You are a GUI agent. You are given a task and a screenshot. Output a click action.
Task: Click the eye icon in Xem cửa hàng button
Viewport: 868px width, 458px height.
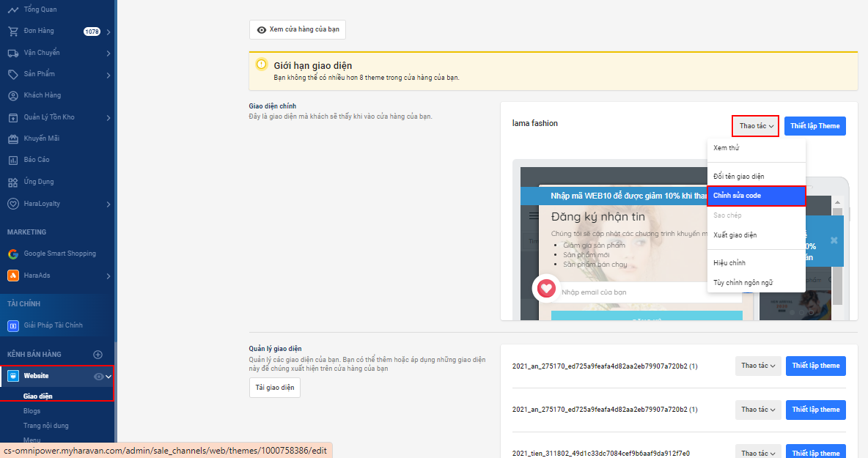tap(261, 30)
